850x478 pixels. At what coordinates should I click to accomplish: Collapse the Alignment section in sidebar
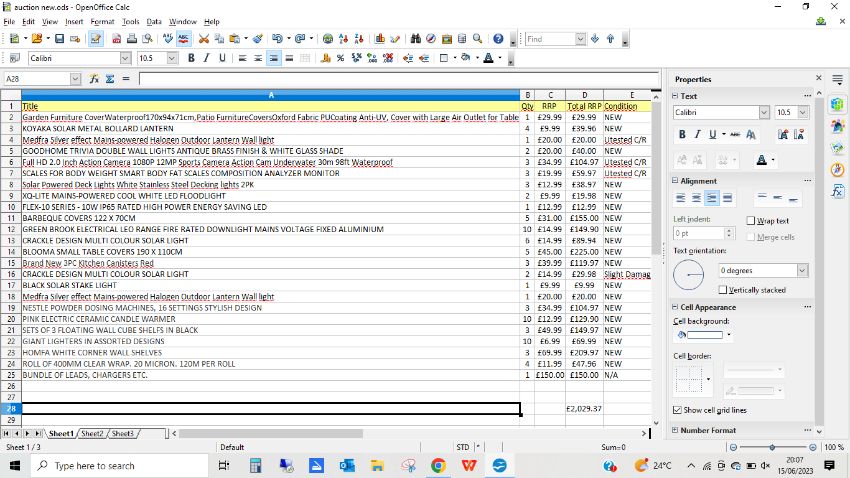(x=675, y=180)
